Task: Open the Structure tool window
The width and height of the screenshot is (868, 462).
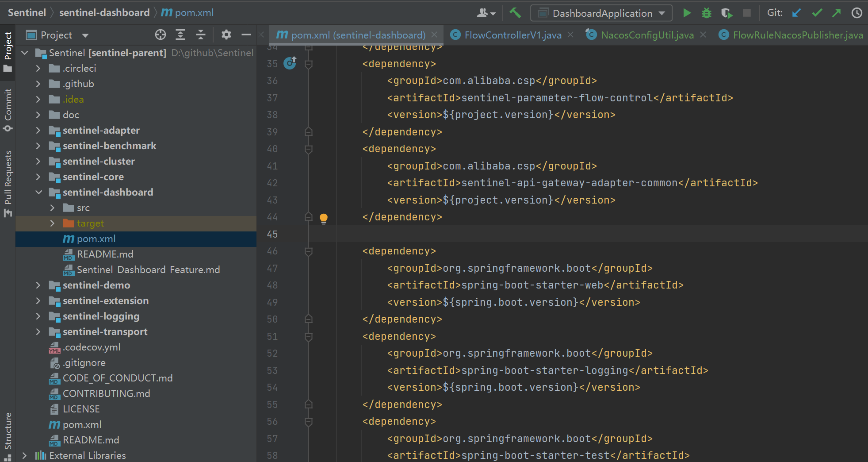Action: (x=8, y=436)
